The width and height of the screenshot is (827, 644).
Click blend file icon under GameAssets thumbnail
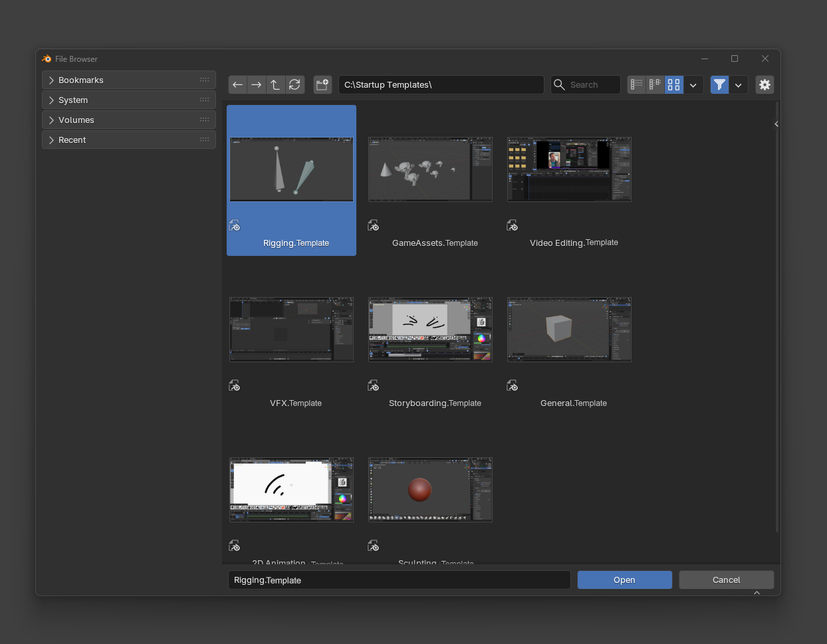click(x=374, y=226)
